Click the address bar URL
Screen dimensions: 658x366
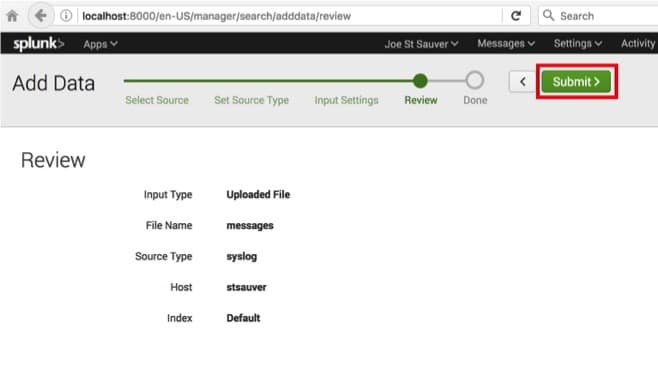pyautogui.click(x=217, y=16)
